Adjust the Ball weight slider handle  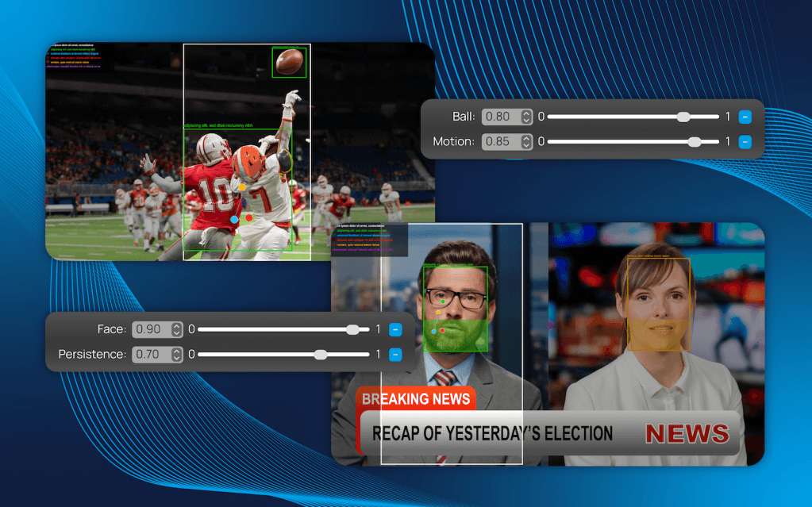(683, 117)
